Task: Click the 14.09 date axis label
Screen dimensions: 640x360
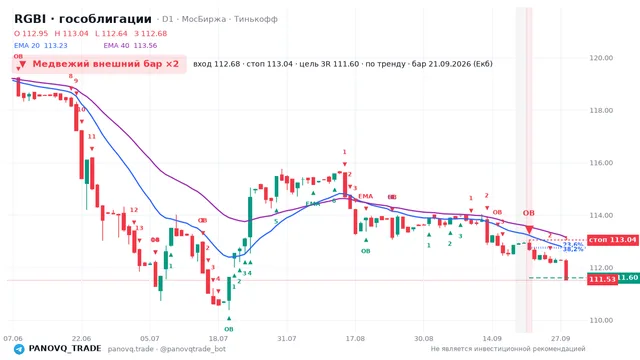Action: point(492,338)
